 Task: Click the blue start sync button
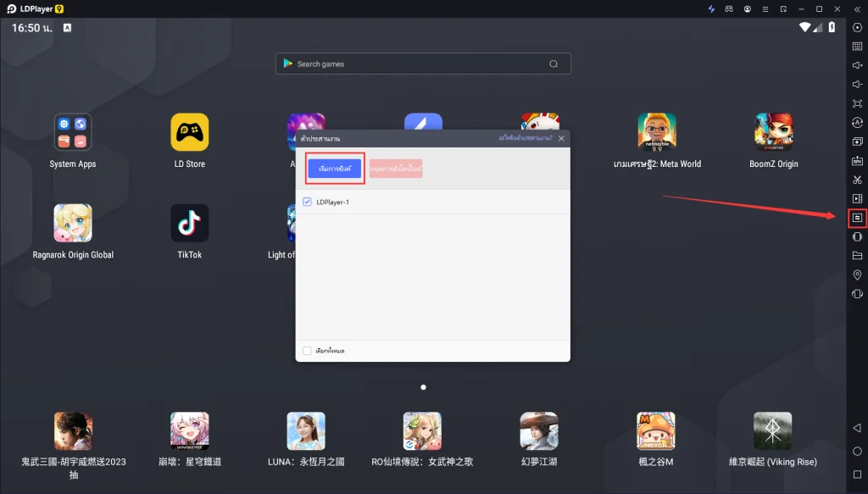click(x=334, y=169)
